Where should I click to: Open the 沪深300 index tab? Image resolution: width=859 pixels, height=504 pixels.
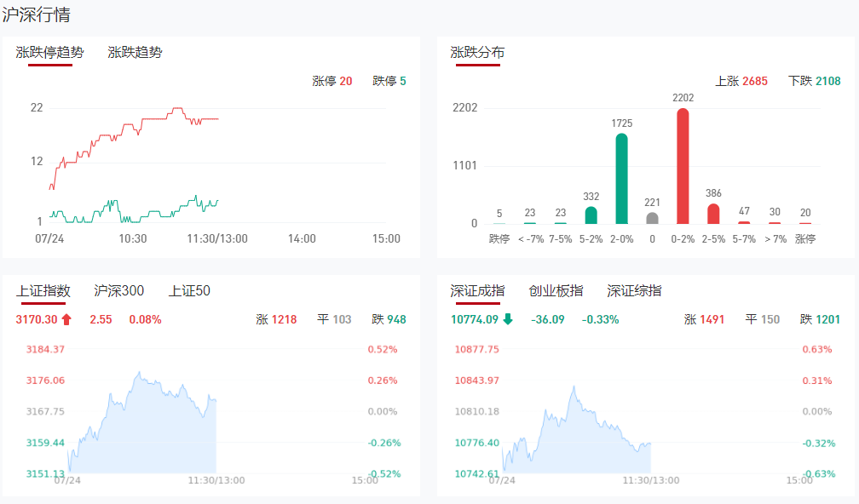[x=118, y=291]
